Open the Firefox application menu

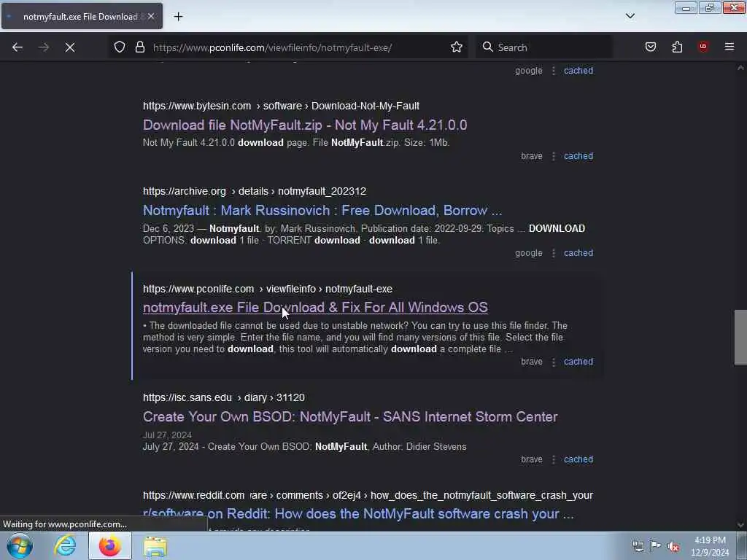[x=729, y=47]
